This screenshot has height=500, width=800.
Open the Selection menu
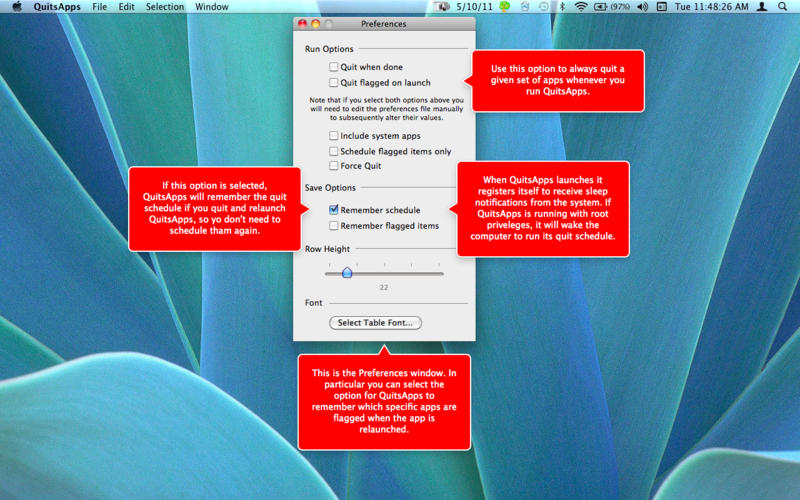coord(165,7)
